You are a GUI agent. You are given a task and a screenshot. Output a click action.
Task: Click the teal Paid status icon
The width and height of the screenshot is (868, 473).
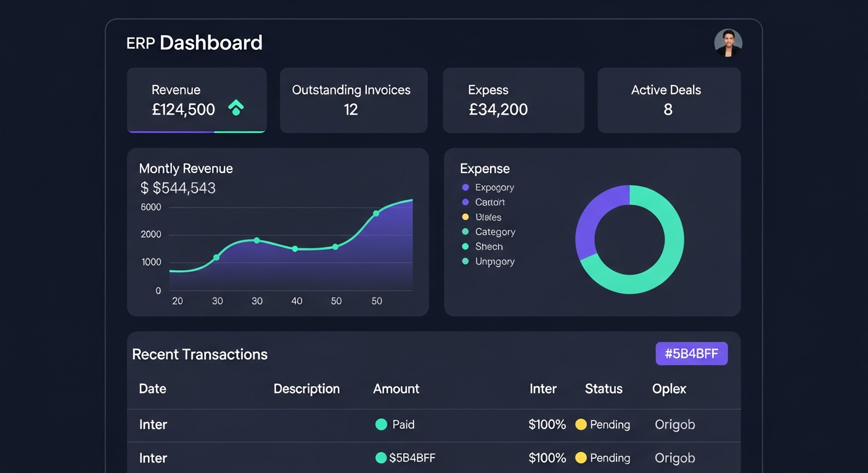tap(380, 424)
